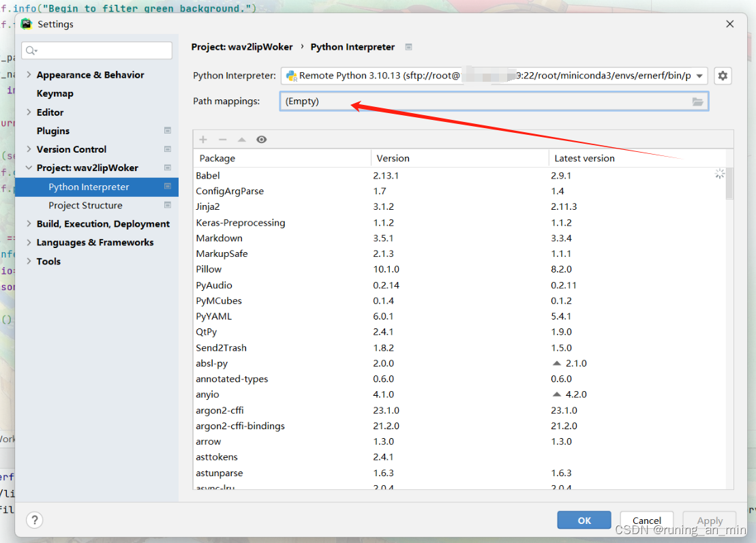756x543 pixels.
Task: Expand the Appearance & Behavior section
Action: 29,74
